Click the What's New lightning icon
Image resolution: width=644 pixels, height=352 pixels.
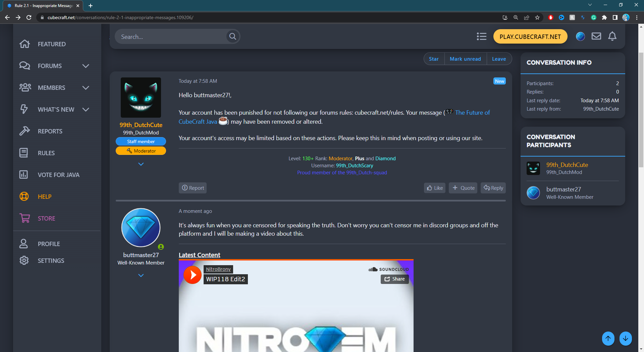[x=24, y=109]
